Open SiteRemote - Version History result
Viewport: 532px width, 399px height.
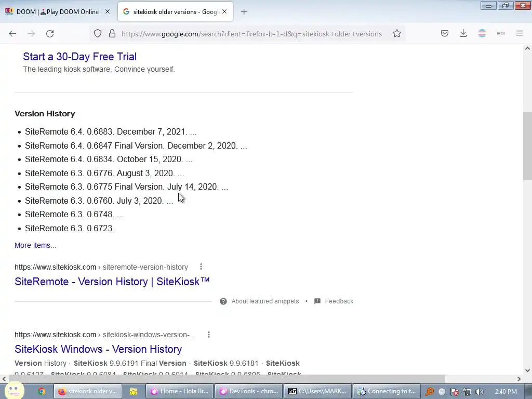112,282
